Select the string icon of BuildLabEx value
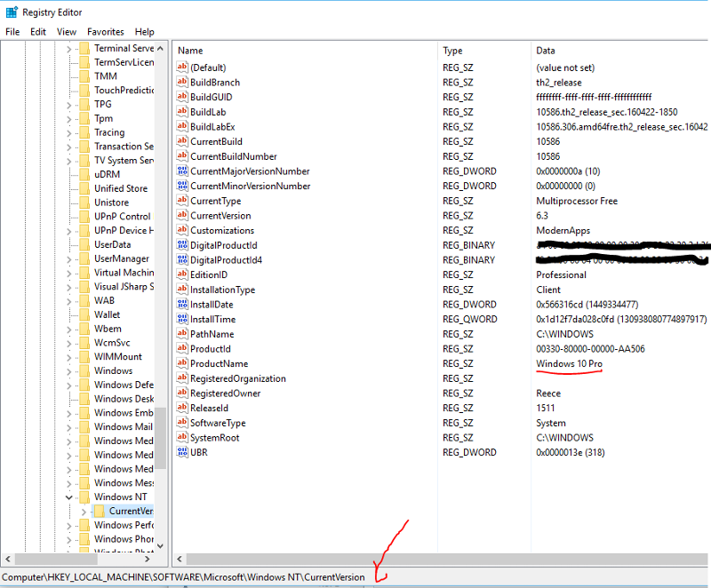This screenshot has width=711, height=588. coord(182,126)
